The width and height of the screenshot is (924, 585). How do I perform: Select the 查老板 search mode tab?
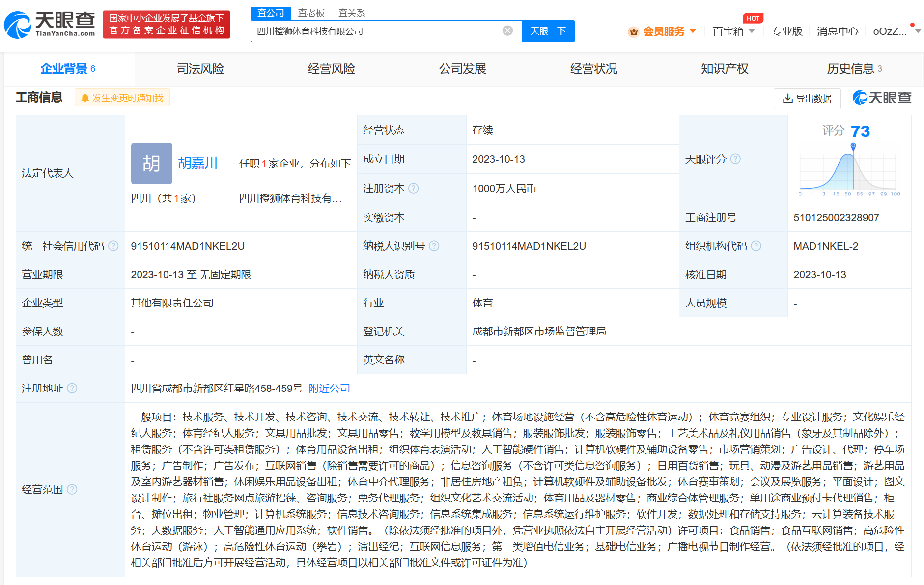[x=311, y=13]
